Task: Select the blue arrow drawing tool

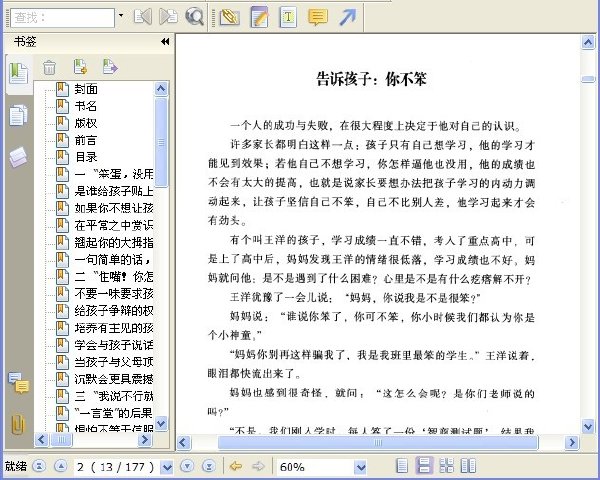Action: (x=347, y=17)
